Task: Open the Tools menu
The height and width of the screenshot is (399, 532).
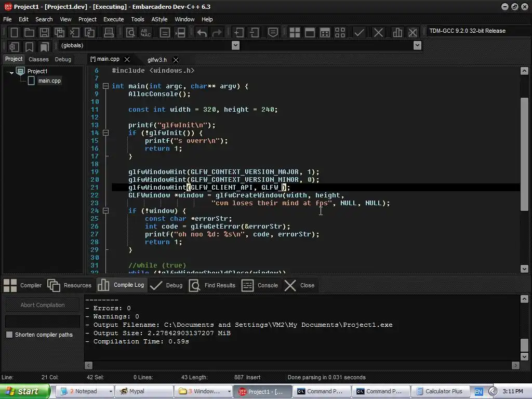Action: click(138, 19)
